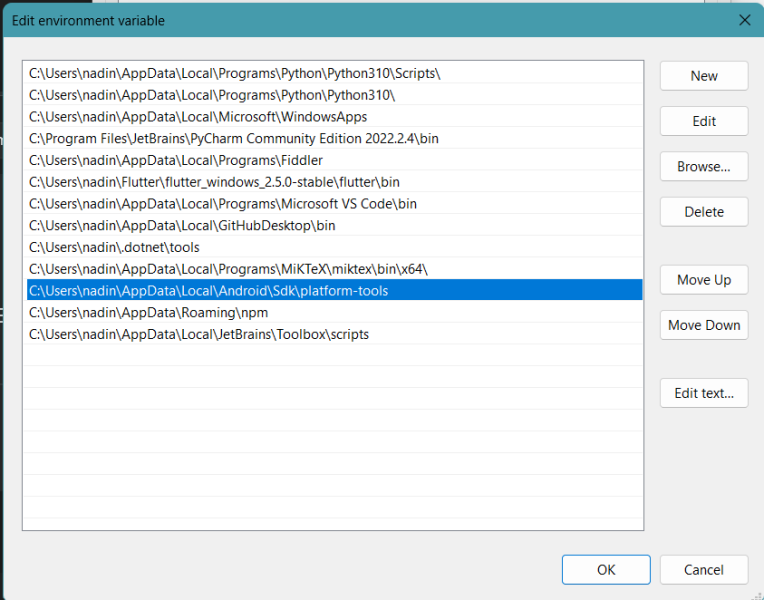Select the highlighted Android\Sdk\platform-tools entry
The height and width of the screenshot is (600, 764).
tap(334, 291)
